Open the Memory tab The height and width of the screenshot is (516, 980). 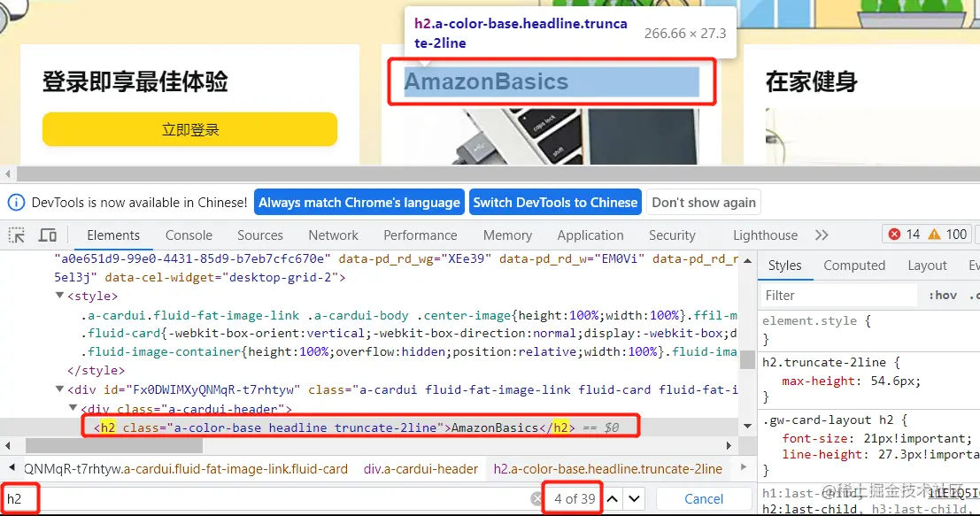point(507,235)
